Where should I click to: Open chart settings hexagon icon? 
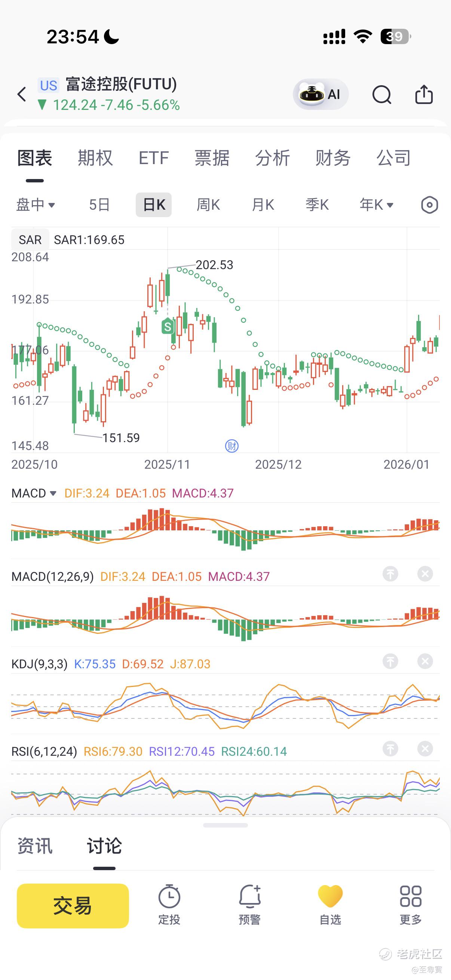[429, 205]
